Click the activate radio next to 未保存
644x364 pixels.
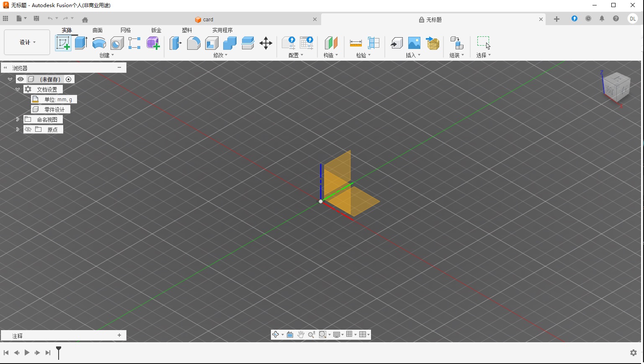click(69, 79)
